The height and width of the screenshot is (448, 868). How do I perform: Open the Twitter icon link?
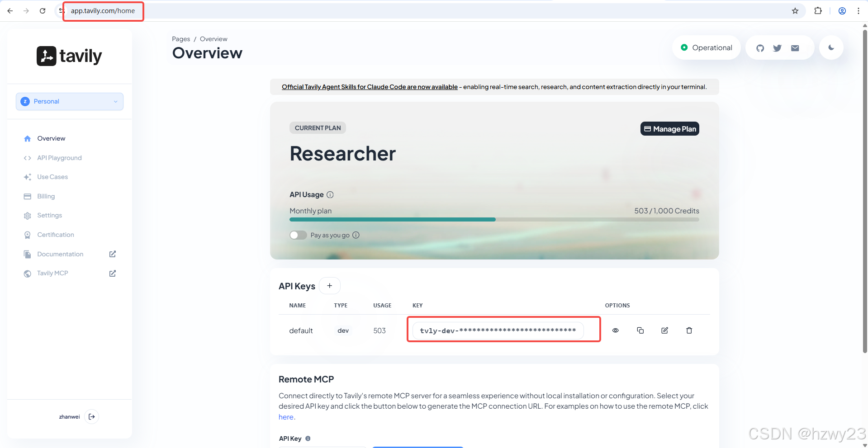click(x=778, y=48)
